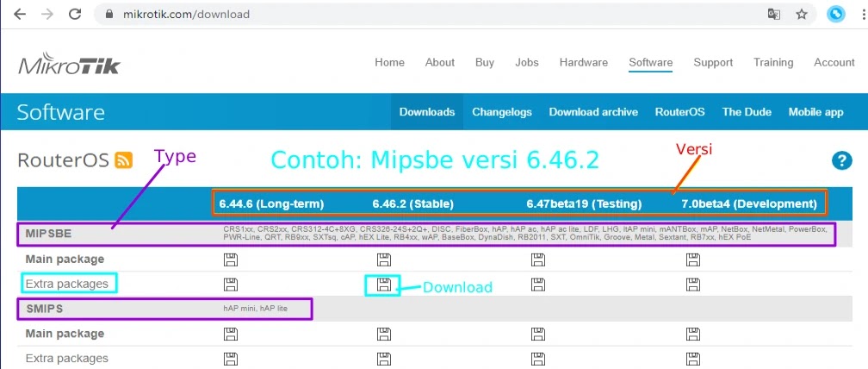Download SMIPS Extra packages 6.46.2 Stable

click(384, 359)
